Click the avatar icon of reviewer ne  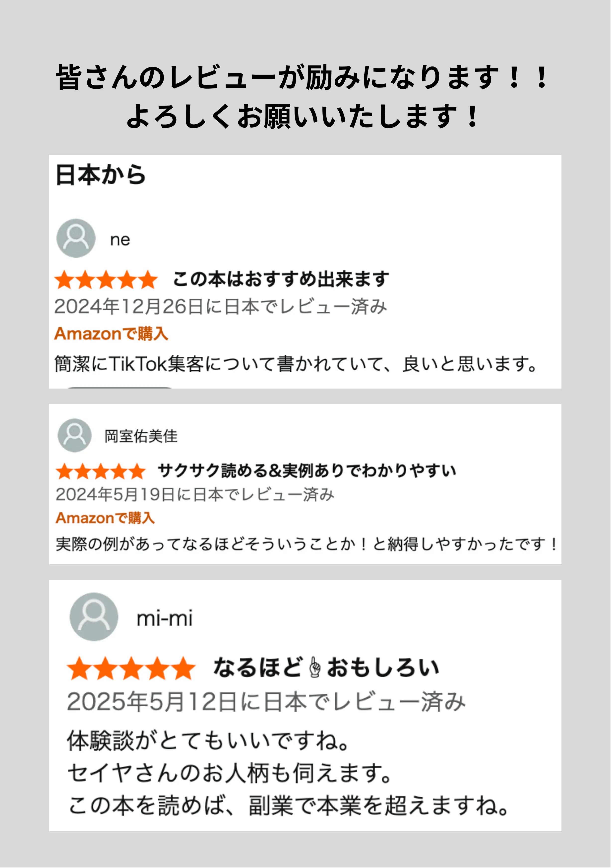[76, 238]
